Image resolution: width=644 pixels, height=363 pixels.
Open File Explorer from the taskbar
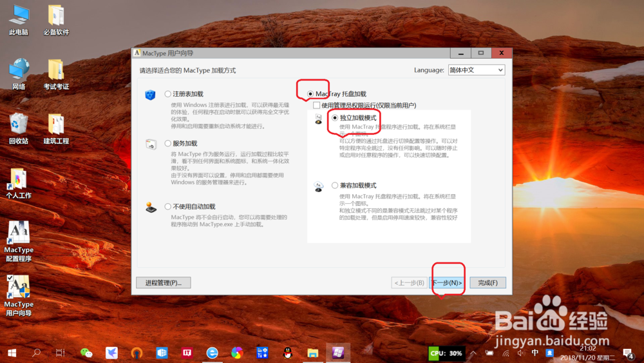click(312, 353)
